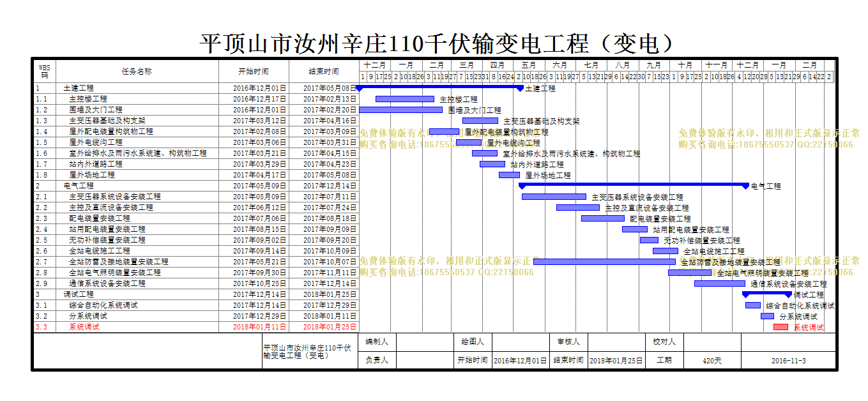Click end date 2017年07月11日
Viewport: 868px width, 401px height.
[330, 197]
